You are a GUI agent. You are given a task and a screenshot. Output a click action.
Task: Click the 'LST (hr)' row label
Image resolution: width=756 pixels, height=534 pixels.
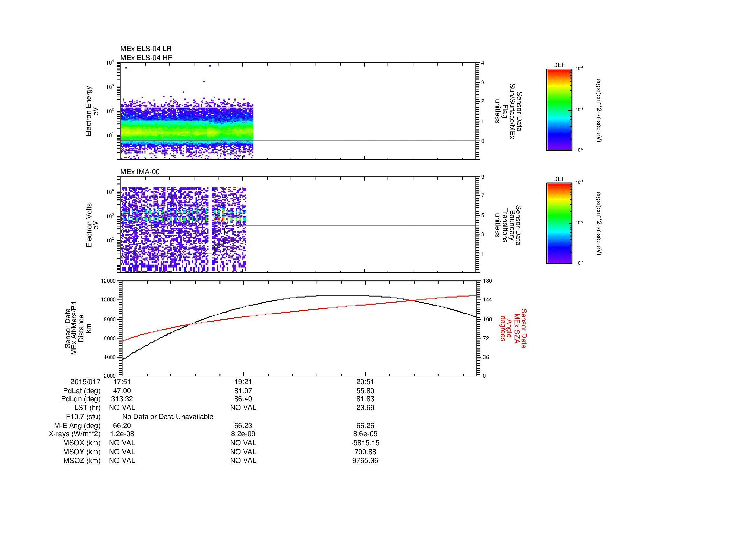click(x=87, y=408)
